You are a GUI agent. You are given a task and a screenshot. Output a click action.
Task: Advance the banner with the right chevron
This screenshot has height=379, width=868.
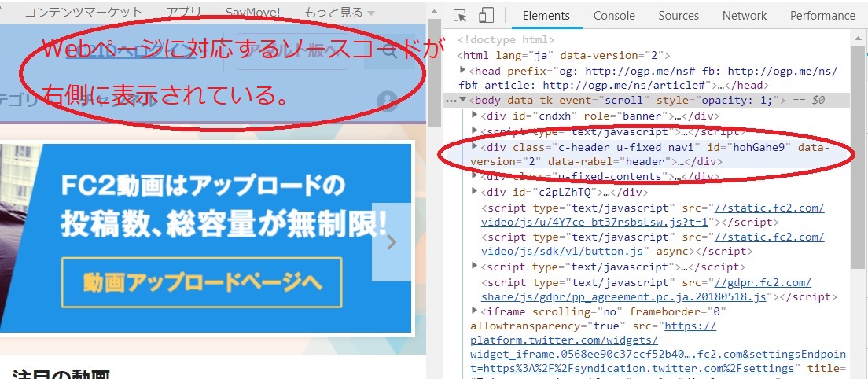[x=392, y=241]
